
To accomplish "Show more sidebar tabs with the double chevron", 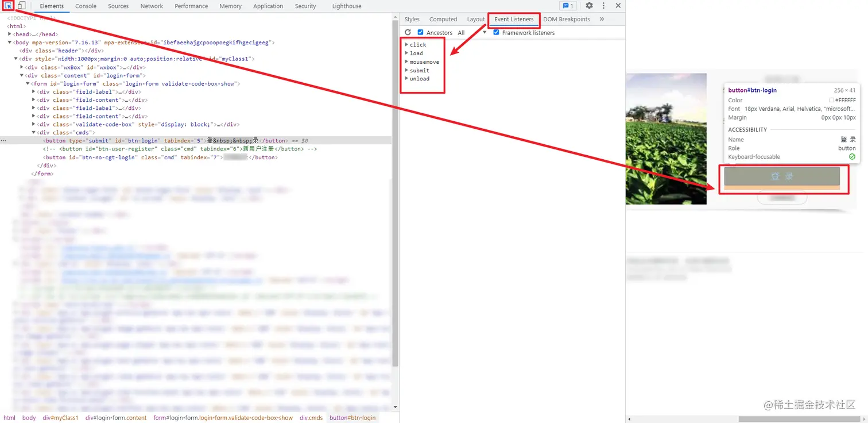I will 602,19.
